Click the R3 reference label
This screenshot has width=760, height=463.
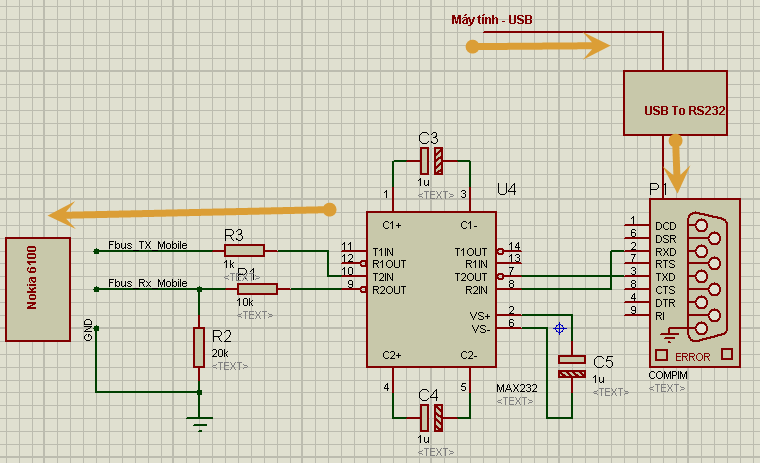(234, 235)
